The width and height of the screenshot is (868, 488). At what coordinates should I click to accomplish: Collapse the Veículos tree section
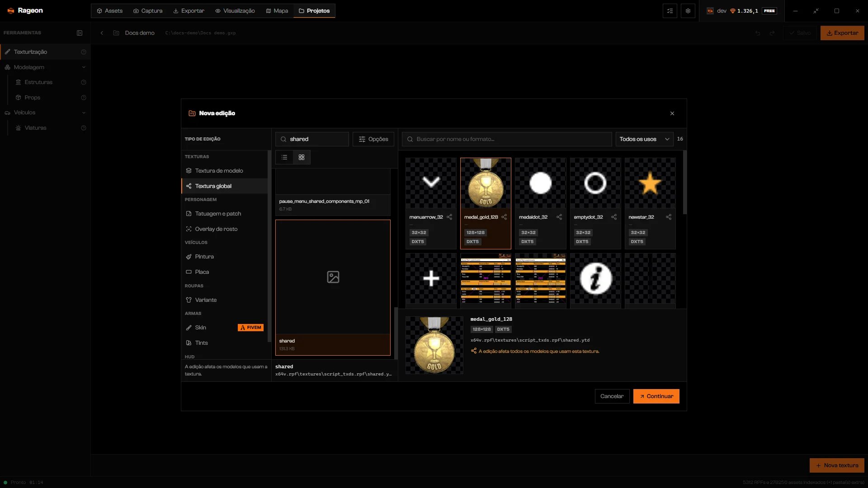[x=84, y=113]
